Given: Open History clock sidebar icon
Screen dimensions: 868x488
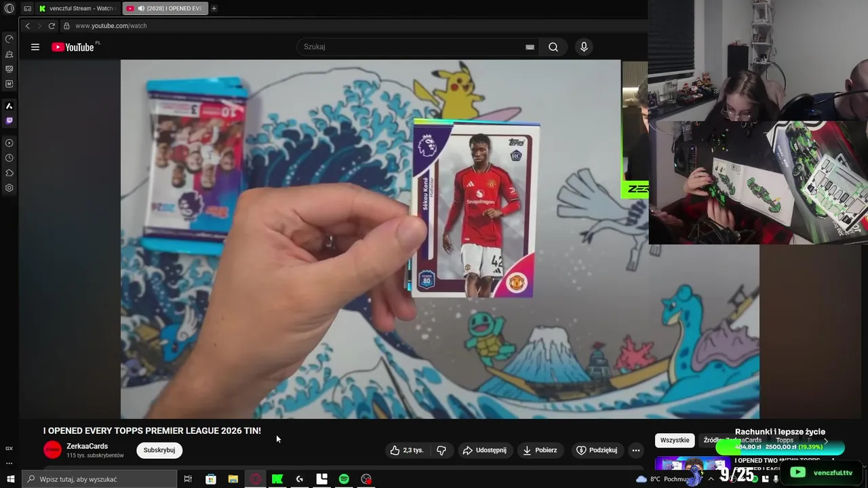Looking at the screenshot, I should pyautogui.click(x=9, y=158).
